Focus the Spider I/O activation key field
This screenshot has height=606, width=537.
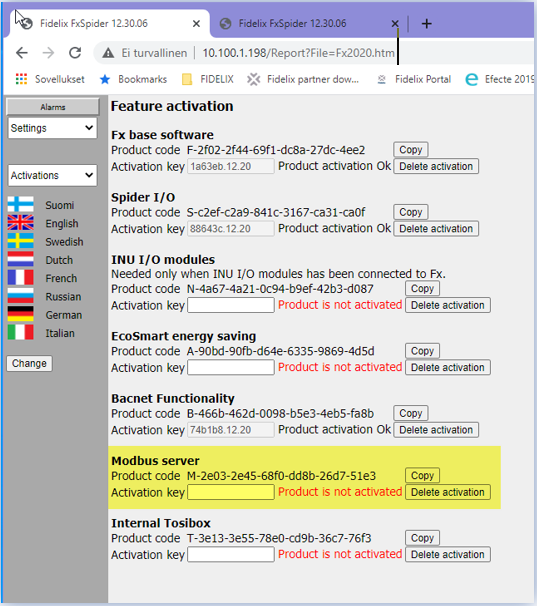231,229
